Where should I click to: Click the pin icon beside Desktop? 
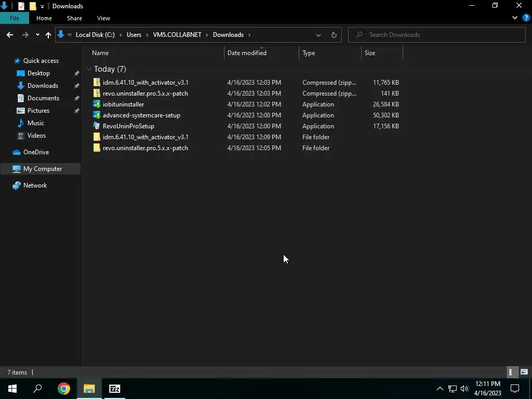point(77,73)
